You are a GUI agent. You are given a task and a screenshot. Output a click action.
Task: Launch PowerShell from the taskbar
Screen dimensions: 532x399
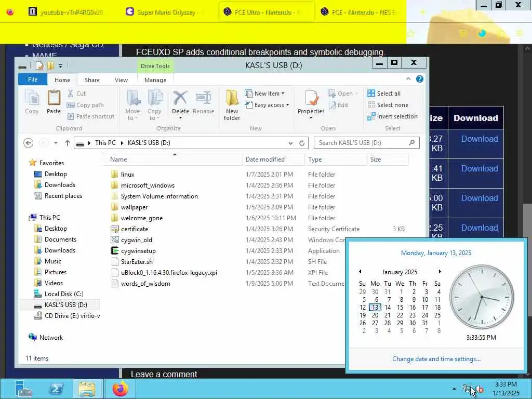tap(56, 389)
